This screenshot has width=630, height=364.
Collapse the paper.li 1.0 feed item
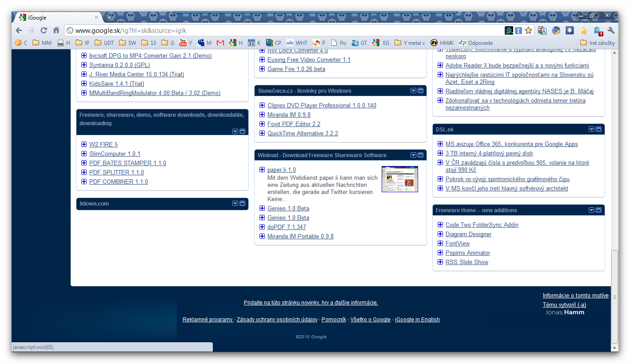point(262,170)
